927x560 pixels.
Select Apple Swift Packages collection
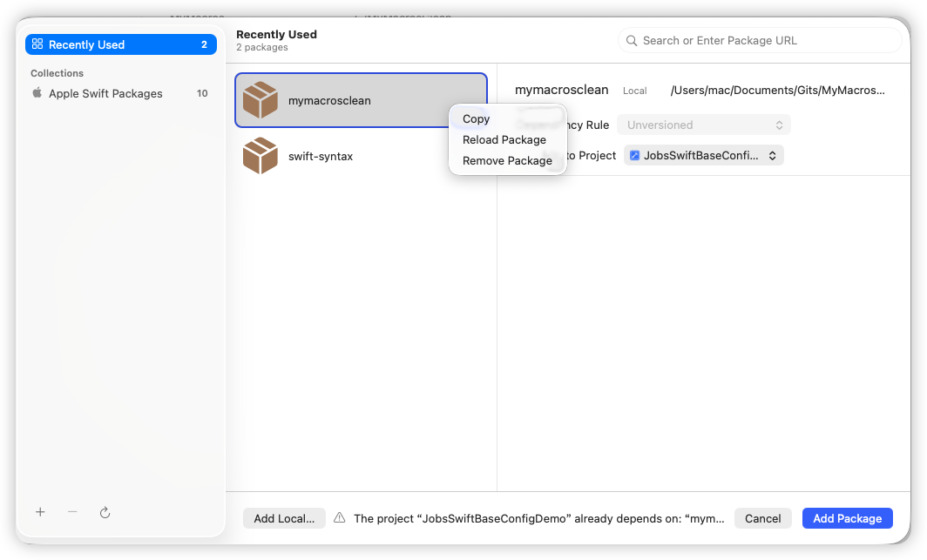tap(120, 93)
